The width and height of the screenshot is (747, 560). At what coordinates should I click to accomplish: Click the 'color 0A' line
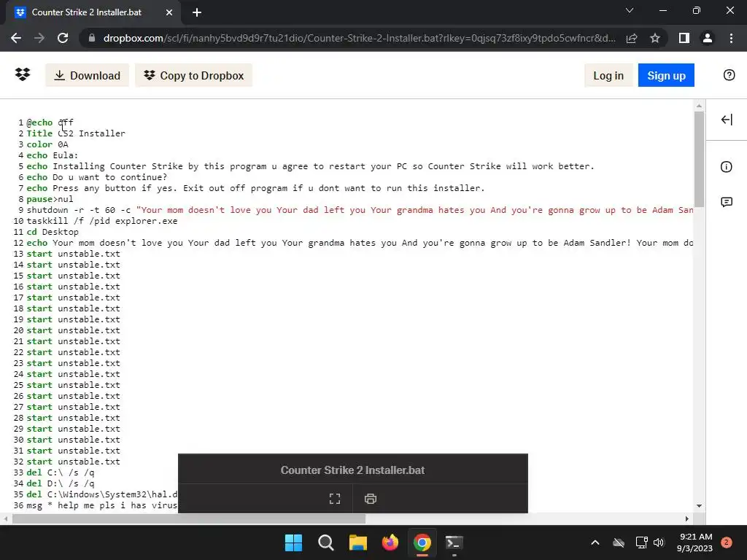pos(47,144)
